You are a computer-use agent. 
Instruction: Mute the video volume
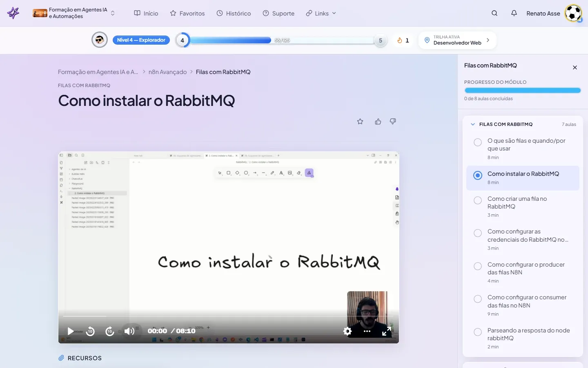point(129,331)
